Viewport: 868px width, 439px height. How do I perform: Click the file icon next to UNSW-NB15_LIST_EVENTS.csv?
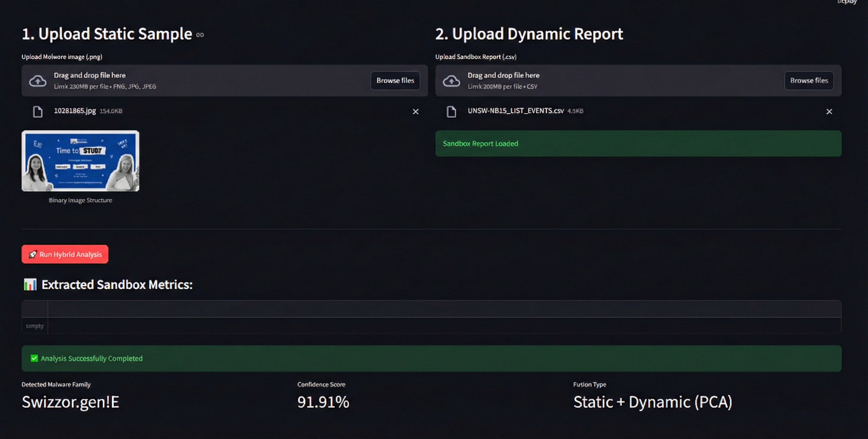[x=451, y=112]
